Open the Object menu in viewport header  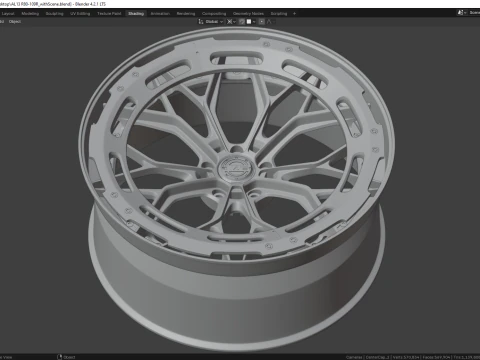pos(15,22)
